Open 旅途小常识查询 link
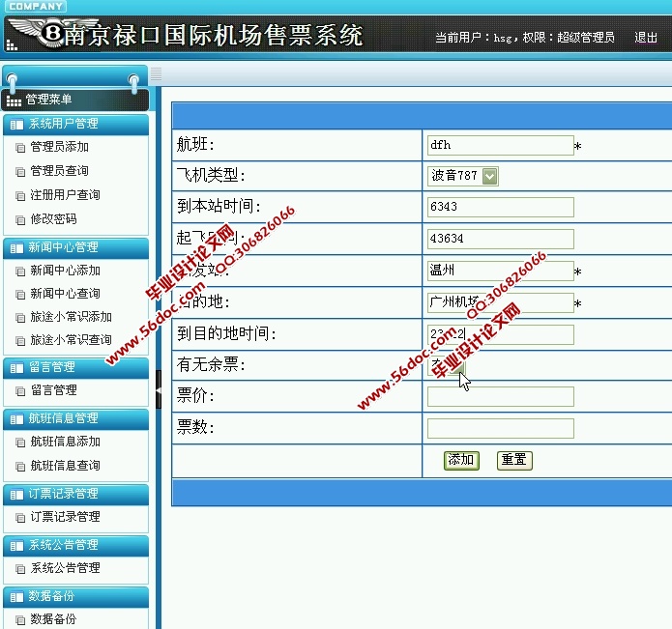Image resolution: width=672 pixels, height=629 pixels. point(72,340)
